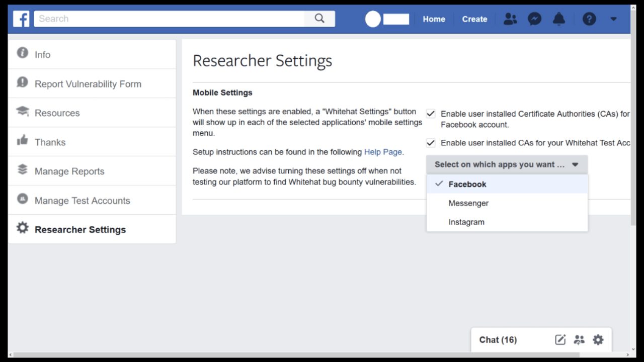Uncheck Enable user installed Certificate Authorities for Facebook account
644x362 pixels.
[x=431, y=114]
